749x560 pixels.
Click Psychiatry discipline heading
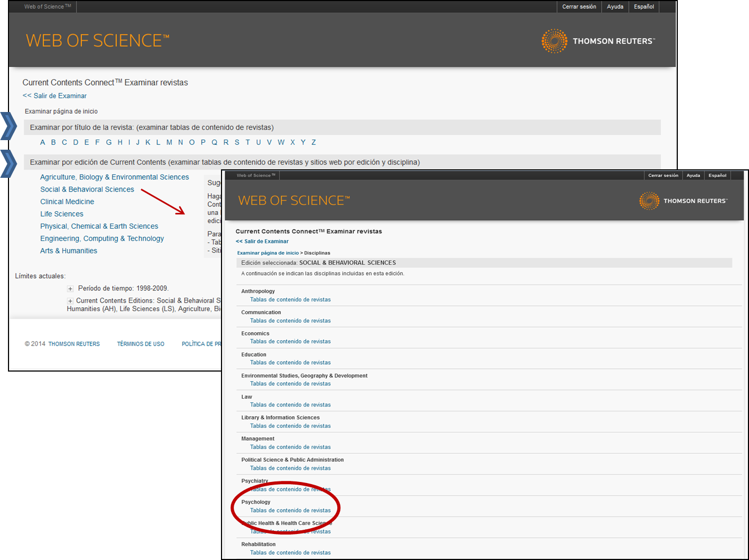pyautogui.click(x=254, y=481)
